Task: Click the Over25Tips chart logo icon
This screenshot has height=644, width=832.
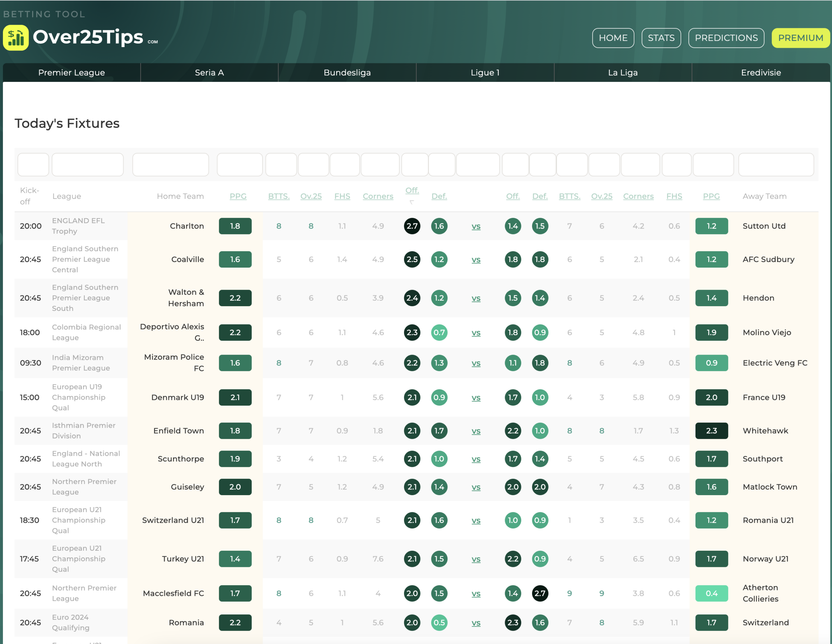Action: [16, 38]
